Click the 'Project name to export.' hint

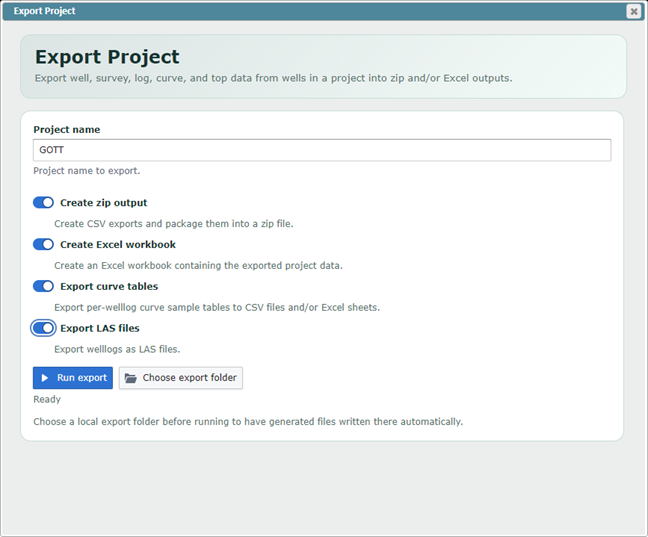87,171
